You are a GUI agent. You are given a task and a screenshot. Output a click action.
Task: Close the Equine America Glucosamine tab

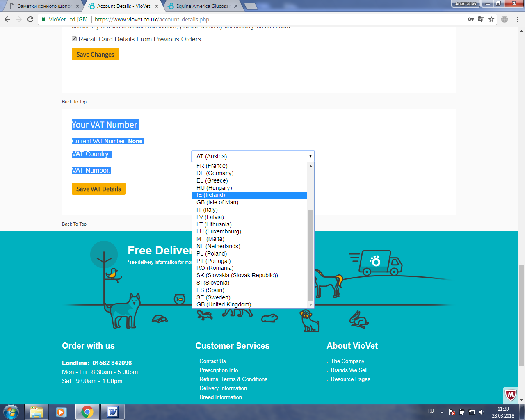pos(236,6)
